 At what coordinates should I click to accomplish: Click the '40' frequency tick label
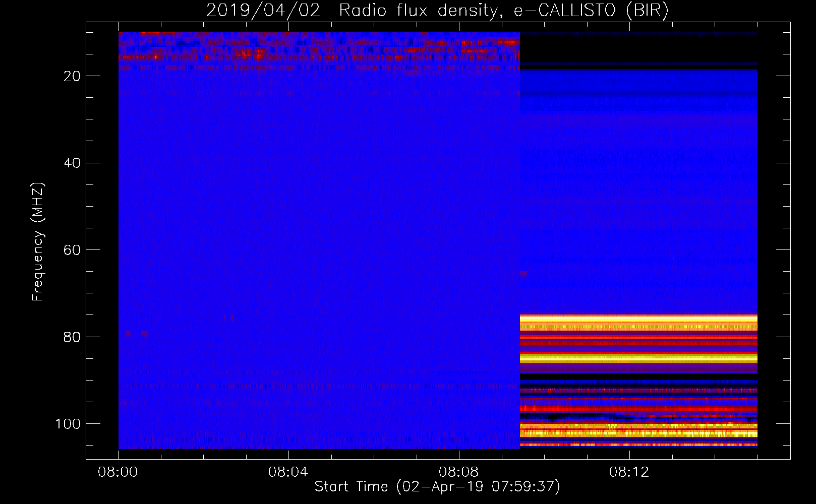pos(73,163)
